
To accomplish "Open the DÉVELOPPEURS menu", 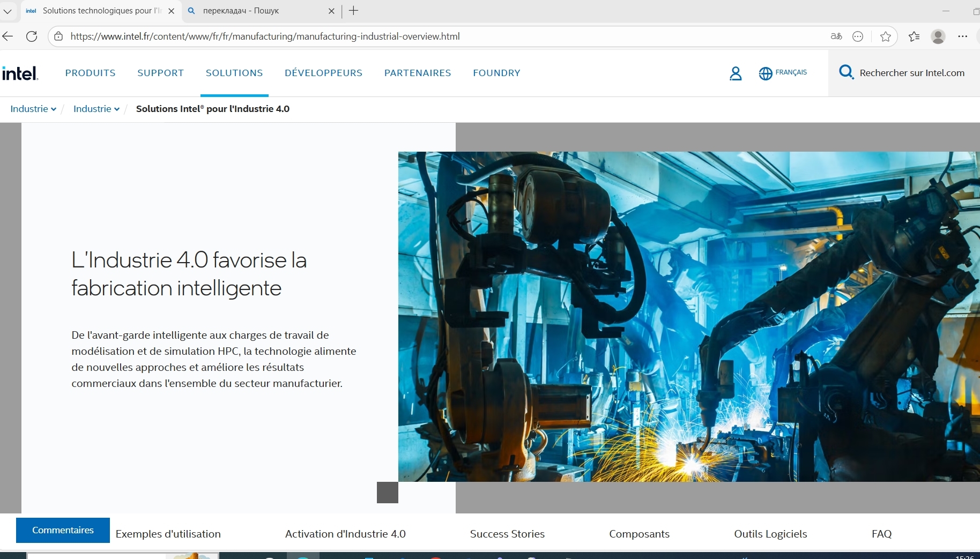I will tap(324, 73).
